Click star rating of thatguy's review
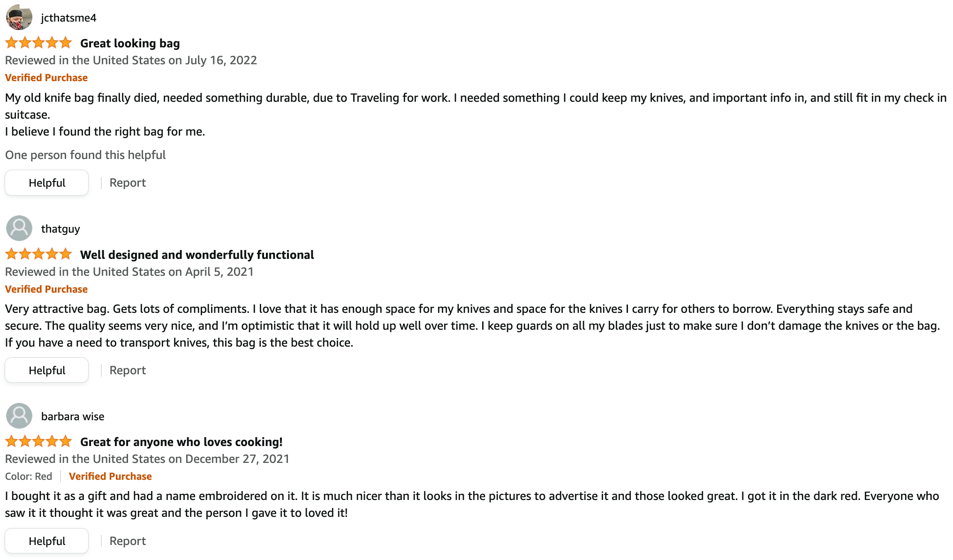Image resolution: width=953 pixels, height=560 pixels. click(x=38, y=254)
